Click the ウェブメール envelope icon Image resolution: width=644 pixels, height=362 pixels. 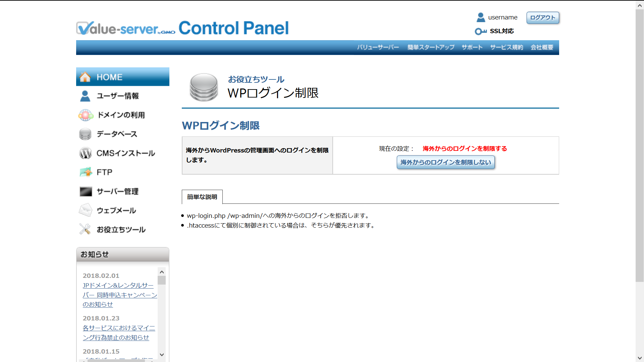coord(86,210)
